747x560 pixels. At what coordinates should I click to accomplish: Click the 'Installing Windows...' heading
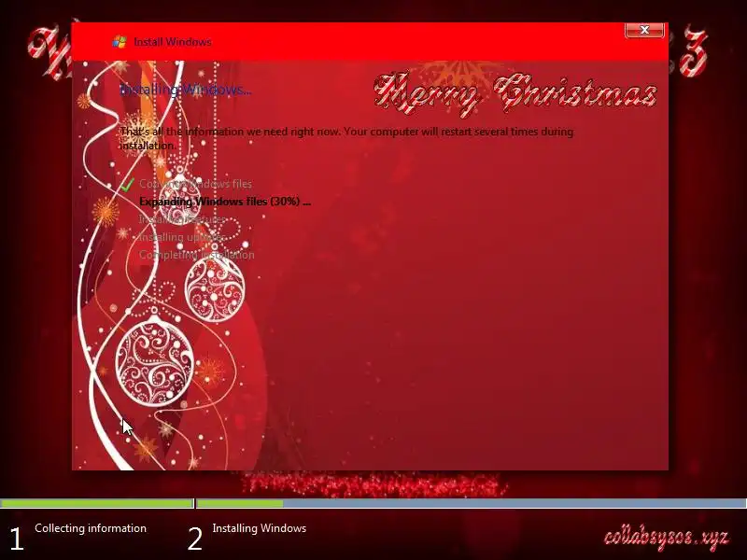(185, 90)
